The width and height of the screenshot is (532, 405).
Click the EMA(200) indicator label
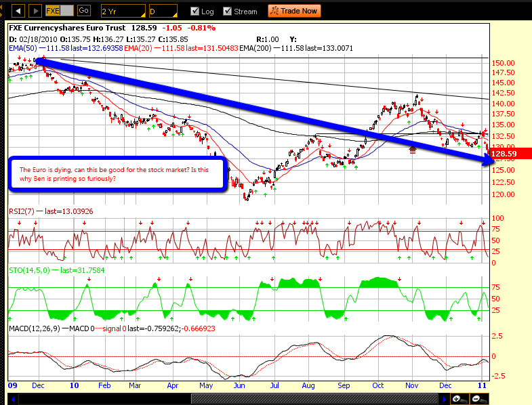coord(255,48)
